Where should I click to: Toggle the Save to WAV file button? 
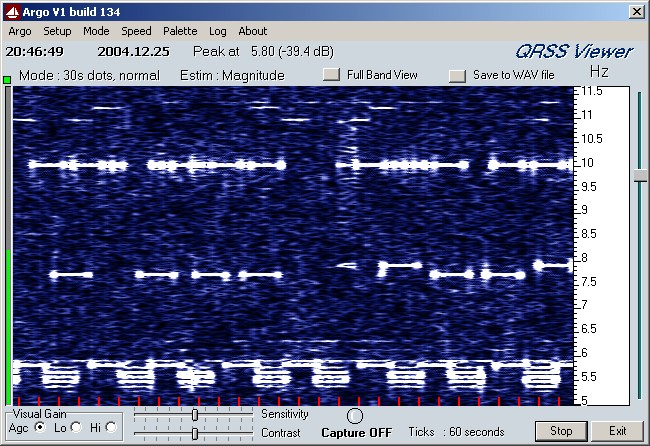[x=457, y=75]
